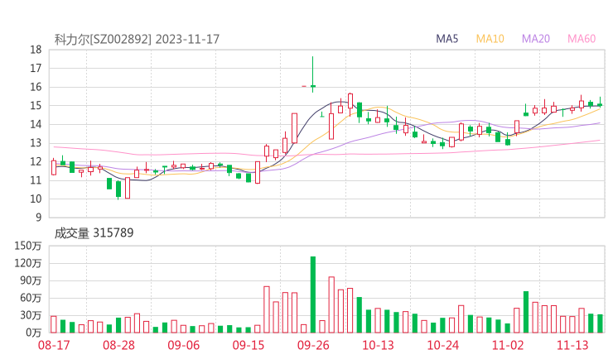613x364 pixels.
Task: Click the 16 price axis label
Action: point(36,87)
